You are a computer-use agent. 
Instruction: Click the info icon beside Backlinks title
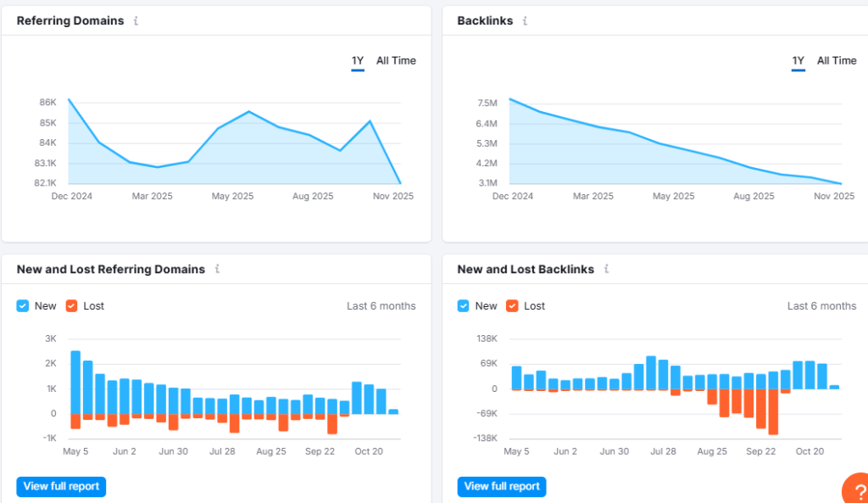(x=525, y=21)
